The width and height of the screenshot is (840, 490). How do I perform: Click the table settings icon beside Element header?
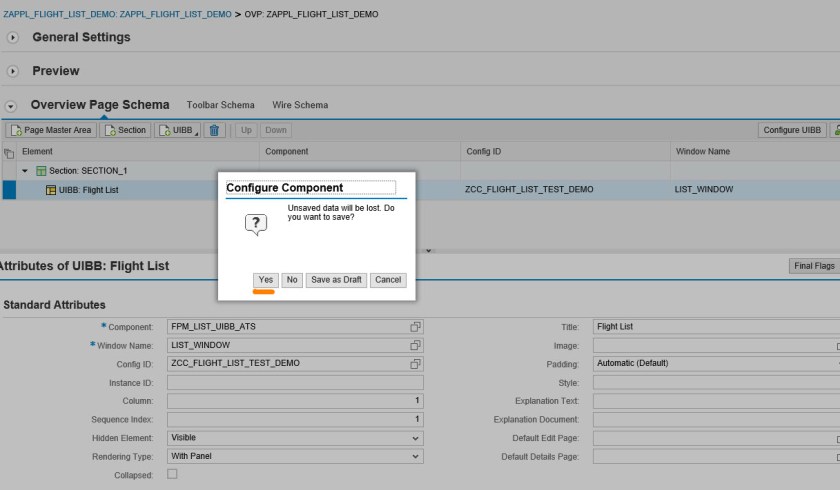pos(9,152)
